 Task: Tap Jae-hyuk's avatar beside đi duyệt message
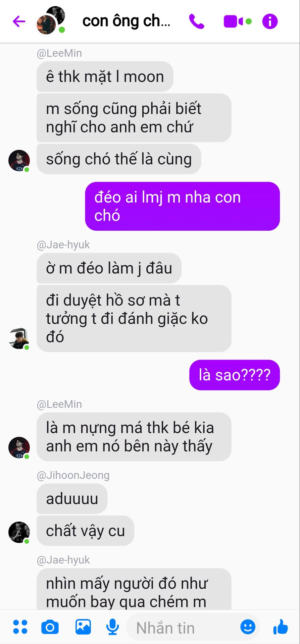pos(19,339)
